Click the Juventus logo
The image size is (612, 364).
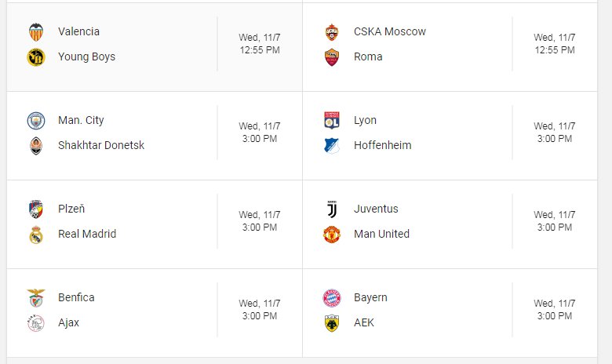click(332, 209)
